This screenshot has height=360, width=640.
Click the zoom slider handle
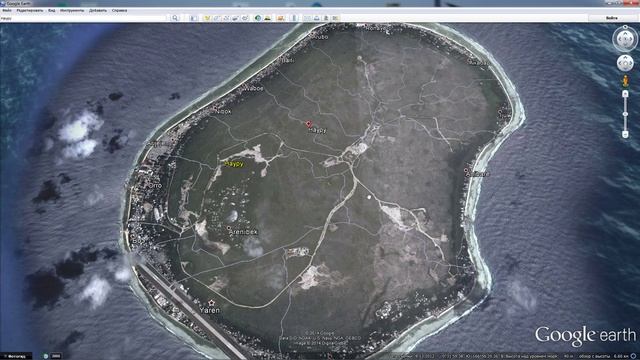coord(625,114)
